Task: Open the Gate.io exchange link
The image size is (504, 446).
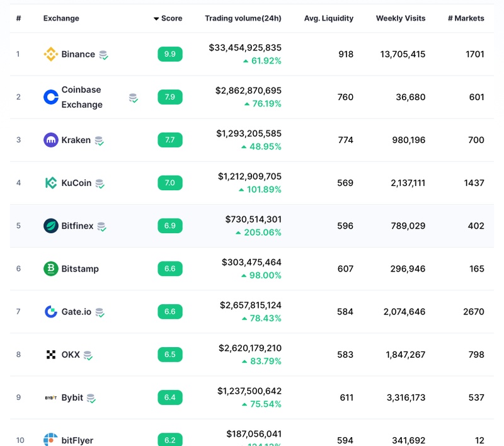Action: click(76, 312)
